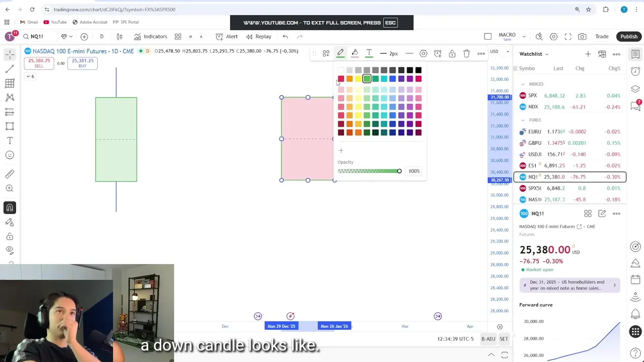Open the Indicators dialog
The image size is (644, 362).
150,36
